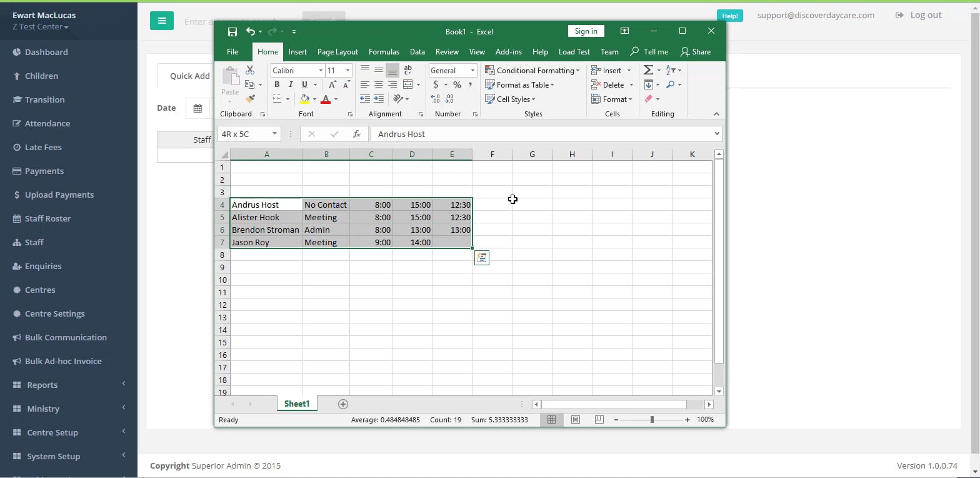Add a new sheet with plus button
Viewport: 980px width, 478px height.
coord(342,404)
